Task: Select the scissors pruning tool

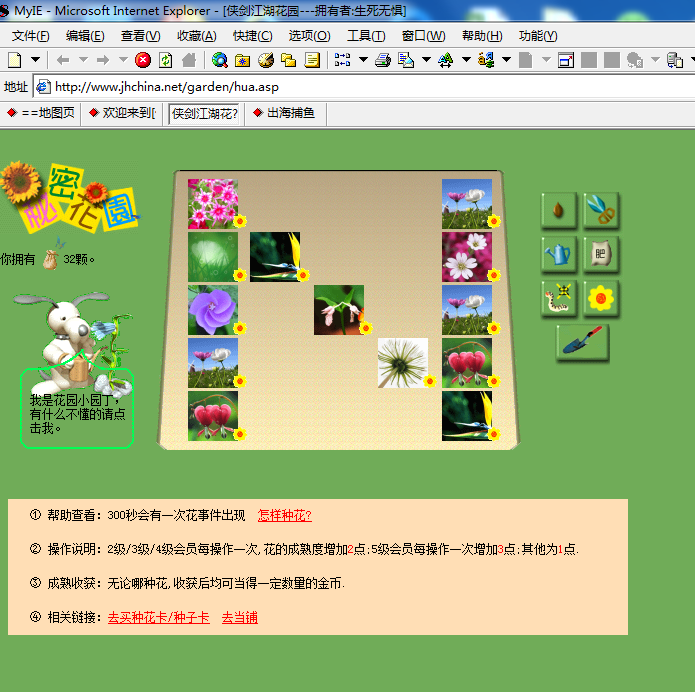Action: tap(601, 210)
